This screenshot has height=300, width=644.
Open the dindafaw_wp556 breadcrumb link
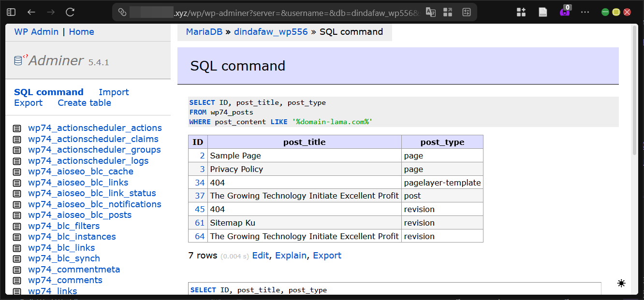(x=271, y=32)
